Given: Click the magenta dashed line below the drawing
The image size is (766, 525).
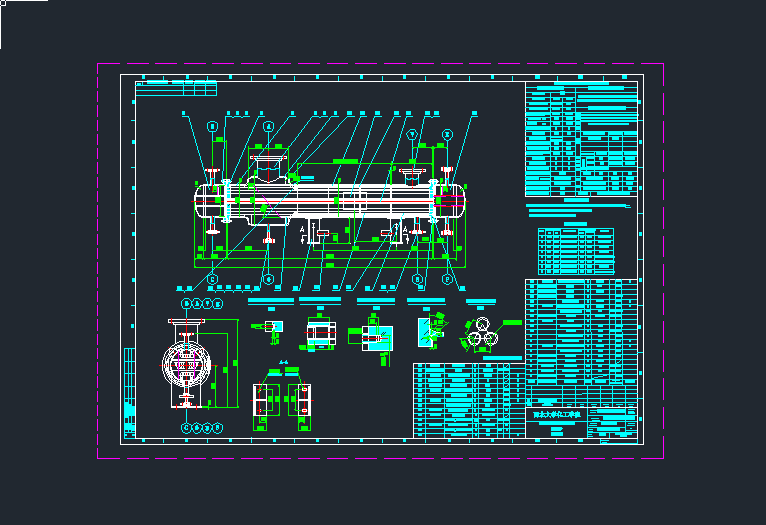Looking at the screenshot, I should click(x=380, y=458).
